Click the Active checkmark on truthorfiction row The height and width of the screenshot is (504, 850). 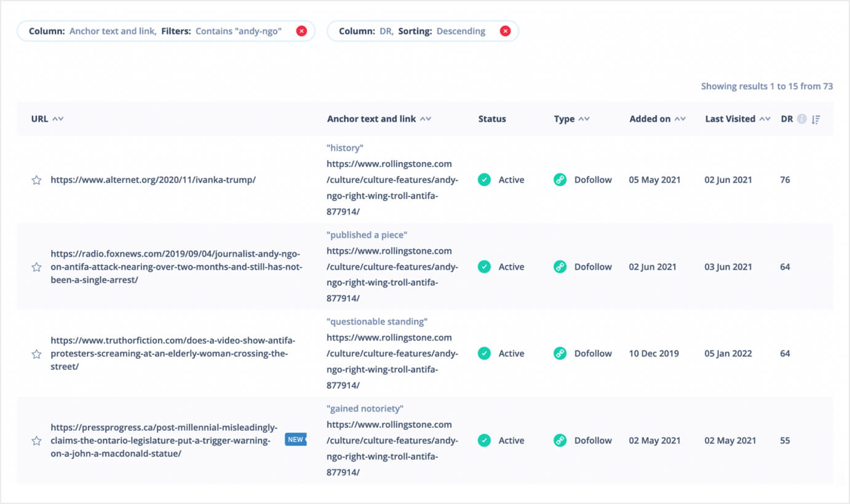pyautogui.click(x=484, y=353)
